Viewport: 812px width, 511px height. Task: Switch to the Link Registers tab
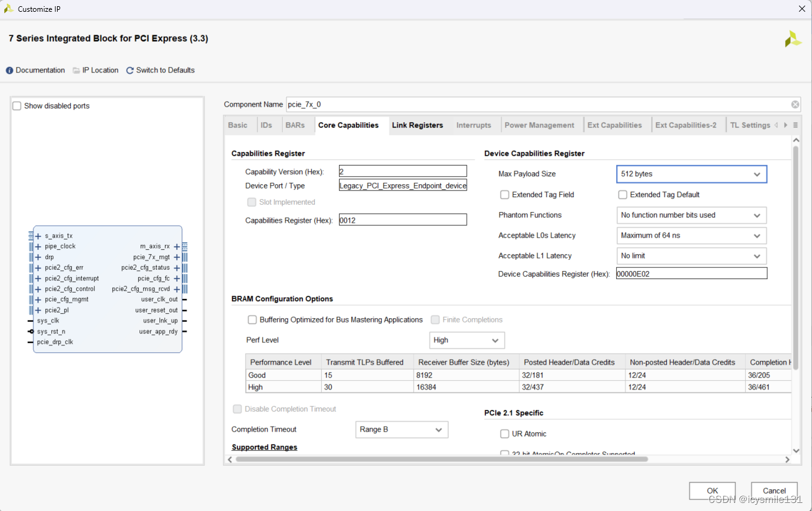point(418,125)
